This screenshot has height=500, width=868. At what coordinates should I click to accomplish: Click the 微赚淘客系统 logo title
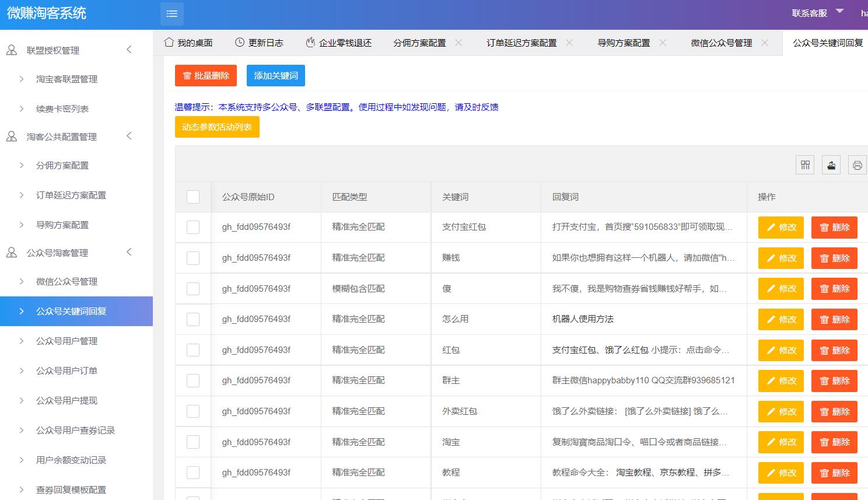click(47, 13)
